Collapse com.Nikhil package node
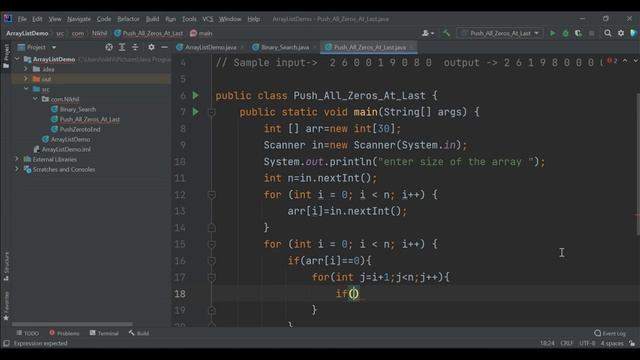 [35, 99]
